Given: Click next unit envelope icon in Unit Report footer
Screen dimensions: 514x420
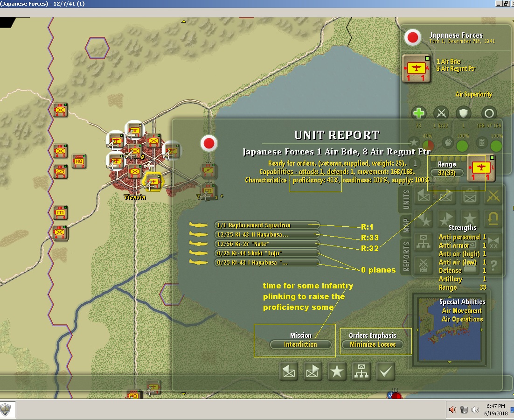Looking at the screenshot, I should click(313, 371).
